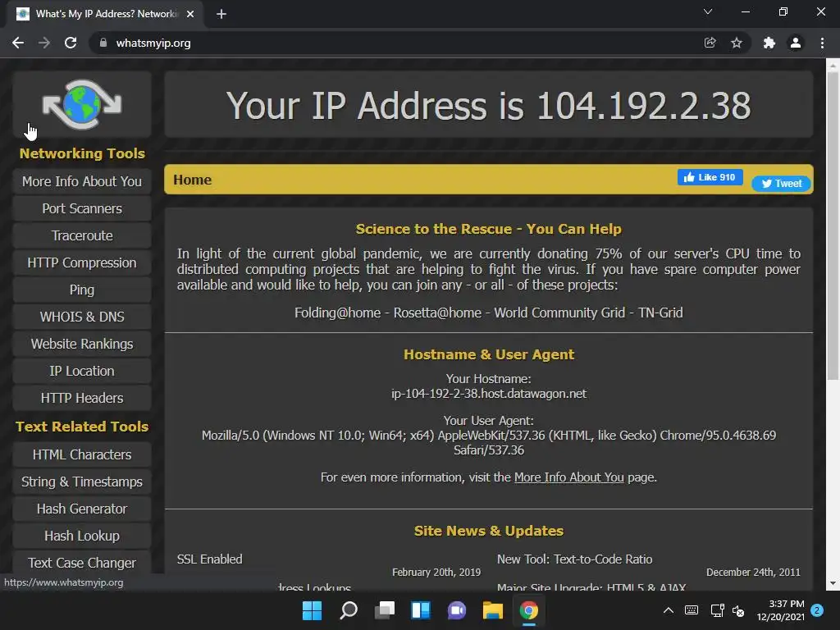This screenshot has width=840, height=630.
Task: Click the Chrome icon on the taskbar
Action: point(529,610)
